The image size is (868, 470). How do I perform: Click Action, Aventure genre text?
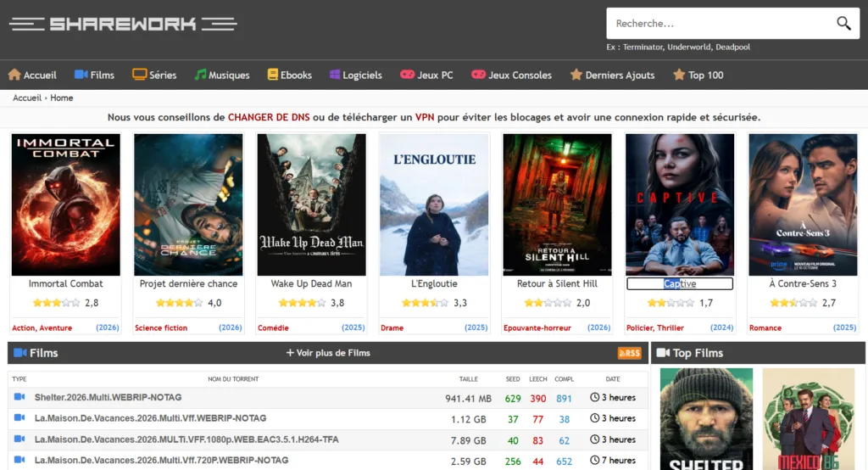(x=42, y=327)
